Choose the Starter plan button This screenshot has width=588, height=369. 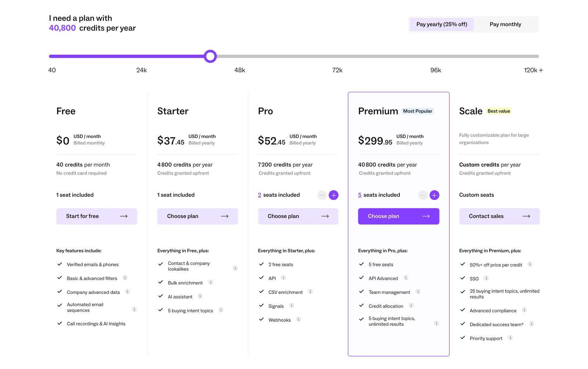[x=197, y=216]
